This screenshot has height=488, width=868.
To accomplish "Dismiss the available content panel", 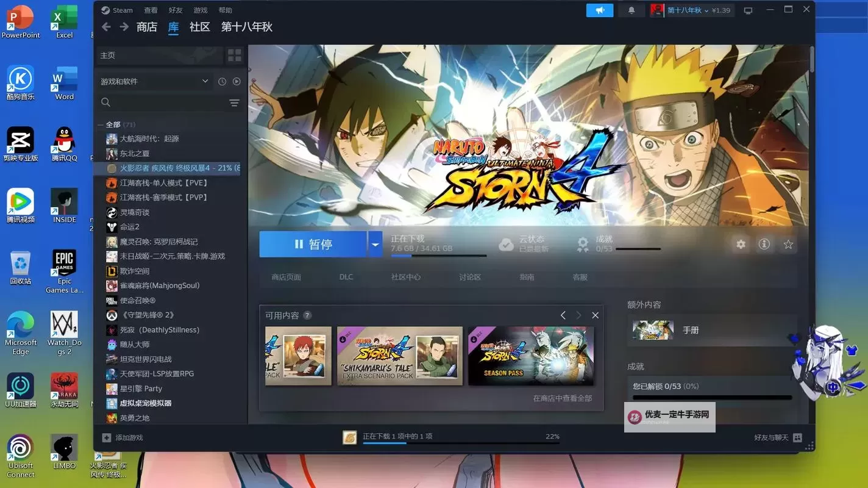I will [x=596, y=315].
